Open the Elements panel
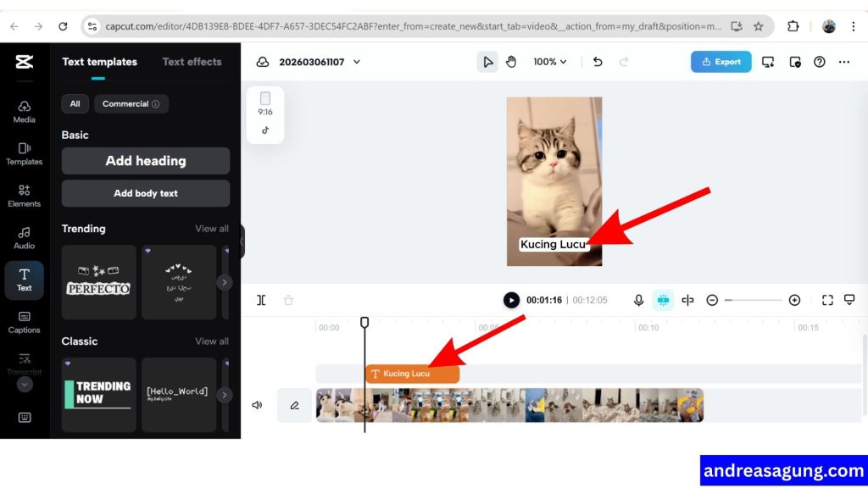Image resolution: width=868 pixels, height=488 pixels. (25, 197)
